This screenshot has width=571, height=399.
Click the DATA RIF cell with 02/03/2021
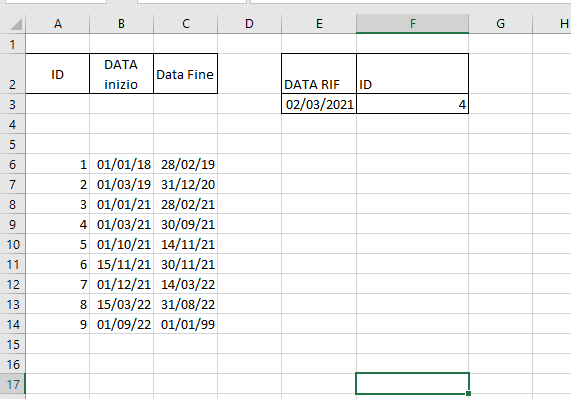click(x=319, y=104)
